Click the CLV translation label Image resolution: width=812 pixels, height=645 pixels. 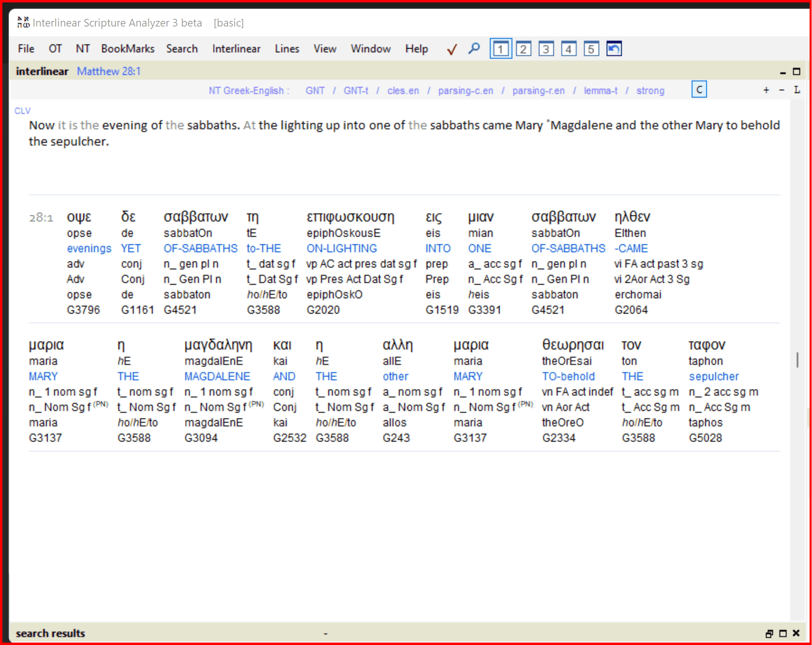[x=23, y=111]
